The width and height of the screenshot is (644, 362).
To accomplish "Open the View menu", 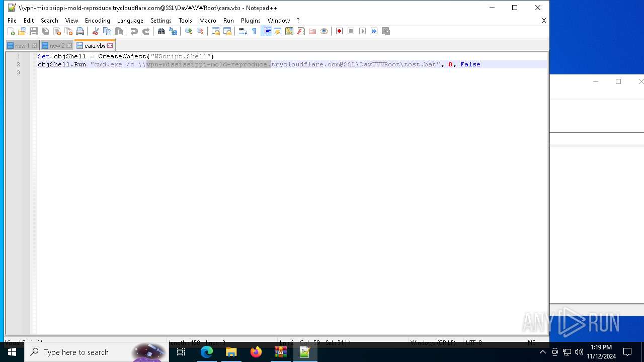I will 71,21.
